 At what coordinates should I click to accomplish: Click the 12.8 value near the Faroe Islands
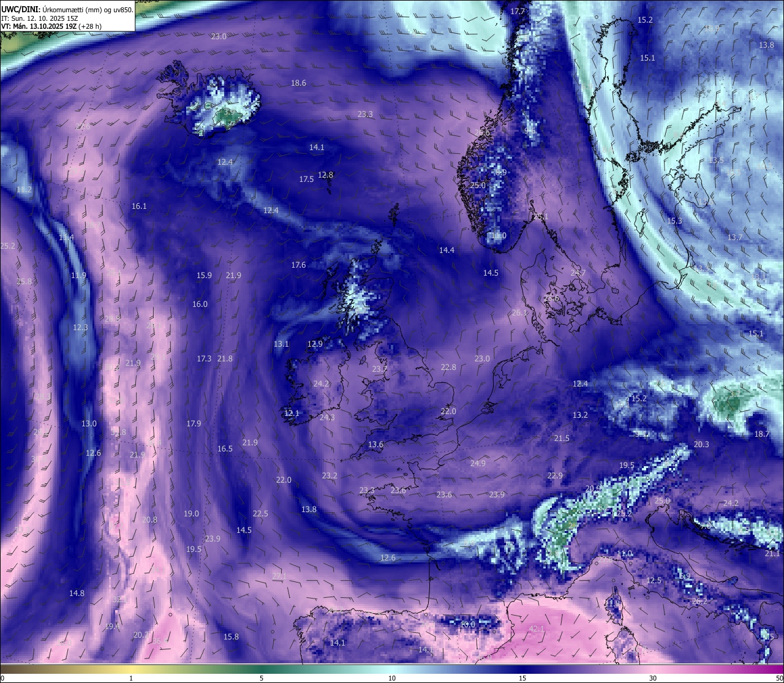coord(326,175)
